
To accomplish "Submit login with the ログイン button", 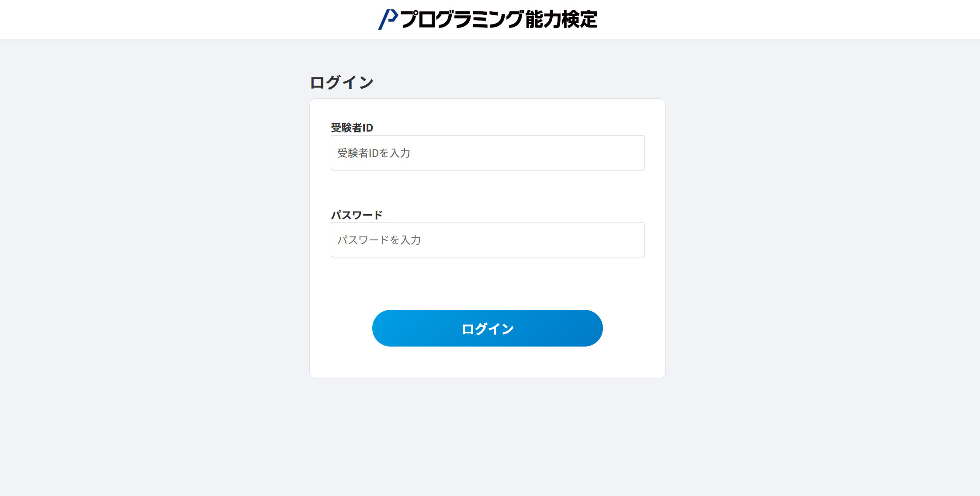I will pos(487,328).
